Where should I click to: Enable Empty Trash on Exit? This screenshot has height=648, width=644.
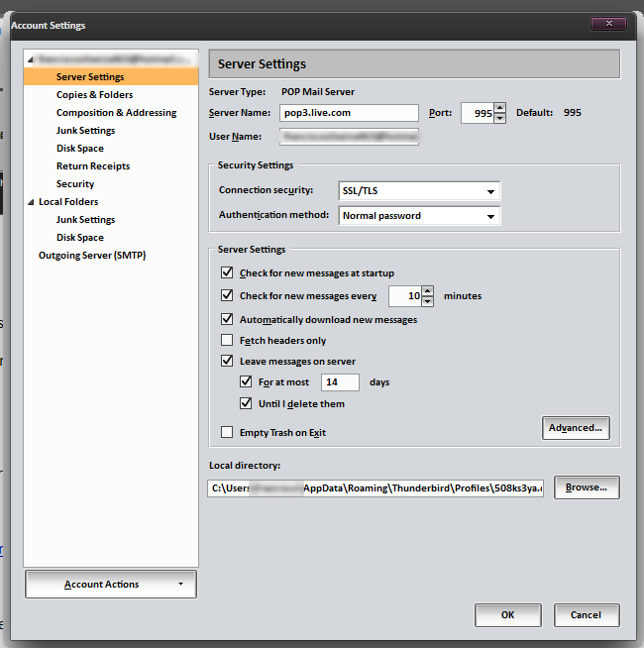[x=227, y=432]
